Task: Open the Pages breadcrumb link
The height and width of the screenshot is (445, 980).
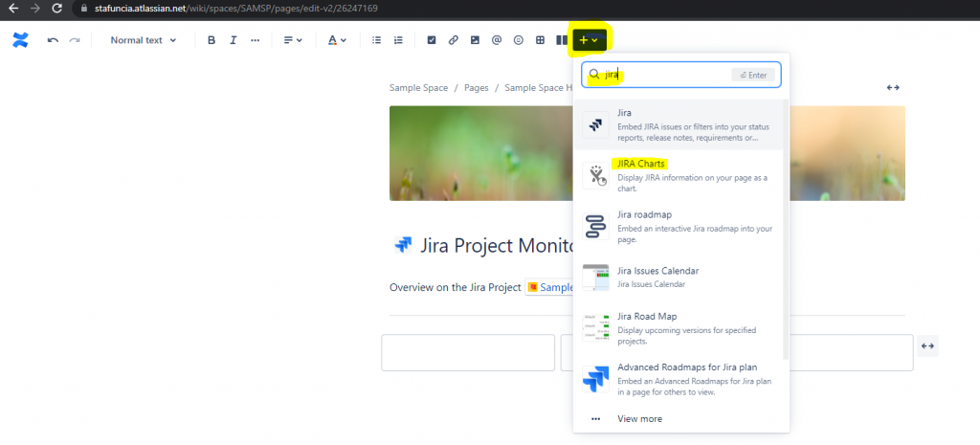Action: (477, 88)
